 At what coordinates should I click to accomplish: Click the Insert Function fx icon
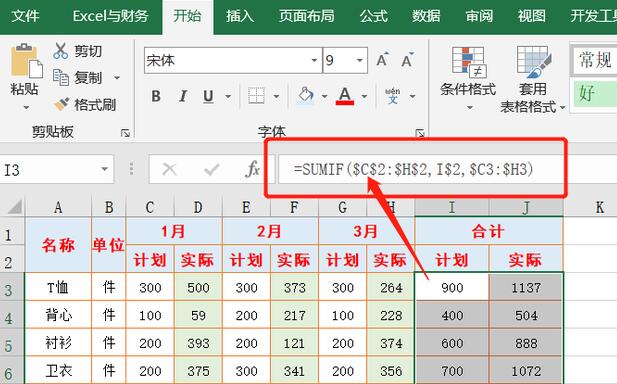click(x=252, y=170)
